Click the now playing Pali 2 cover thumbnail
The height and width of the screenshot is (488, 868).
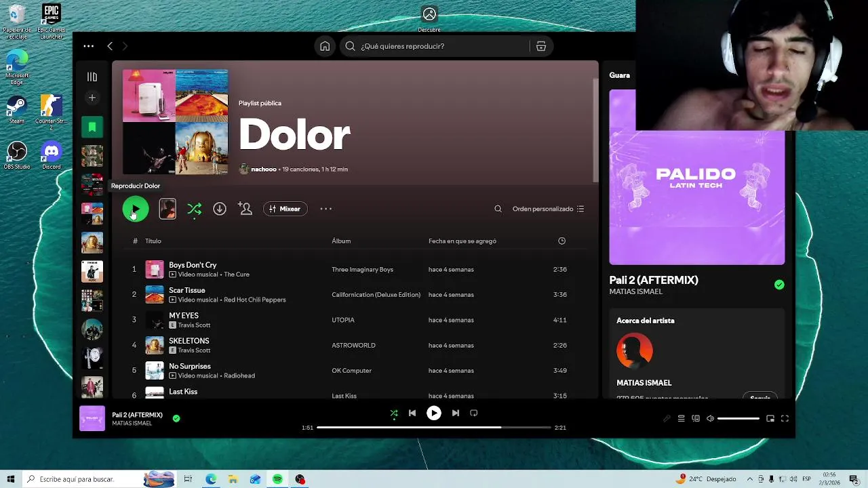pyautogui.click(x=92, y=418)
